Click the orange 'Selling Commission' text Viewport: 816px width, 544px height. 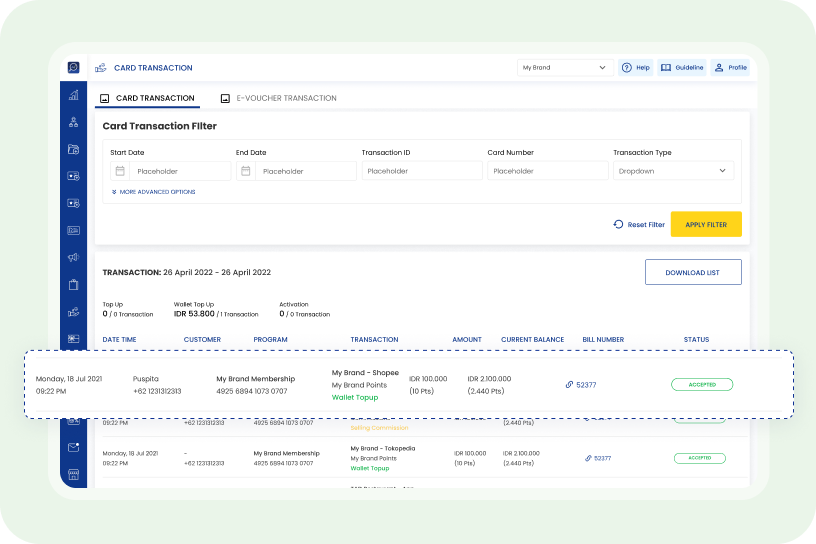point(379,428)
